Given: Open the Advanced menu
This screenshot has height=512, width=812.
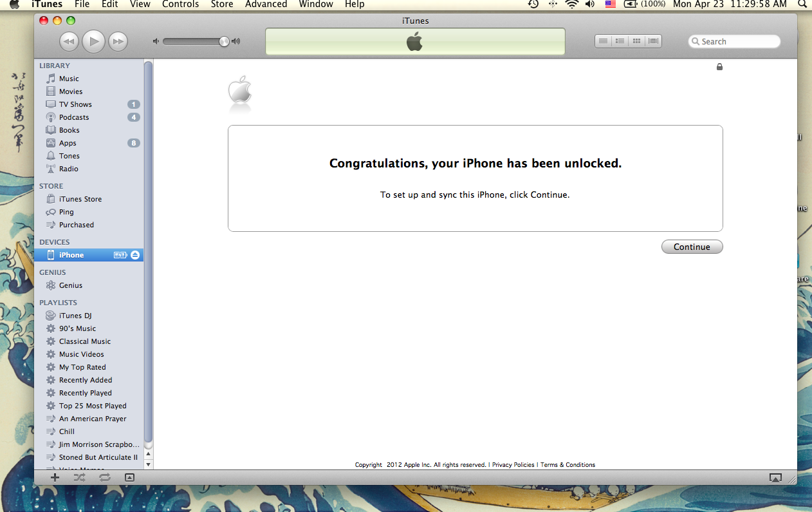Looking at the screenshot, I should [266, 5].
